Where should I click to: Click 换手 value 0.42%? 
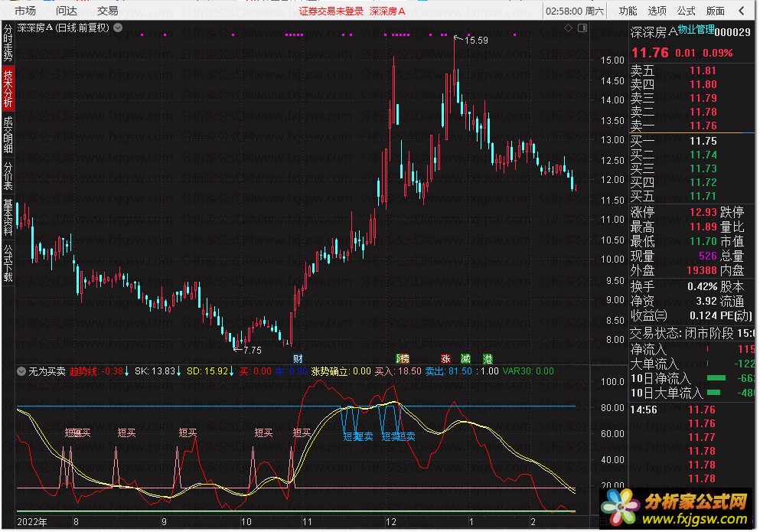(703, 286)
